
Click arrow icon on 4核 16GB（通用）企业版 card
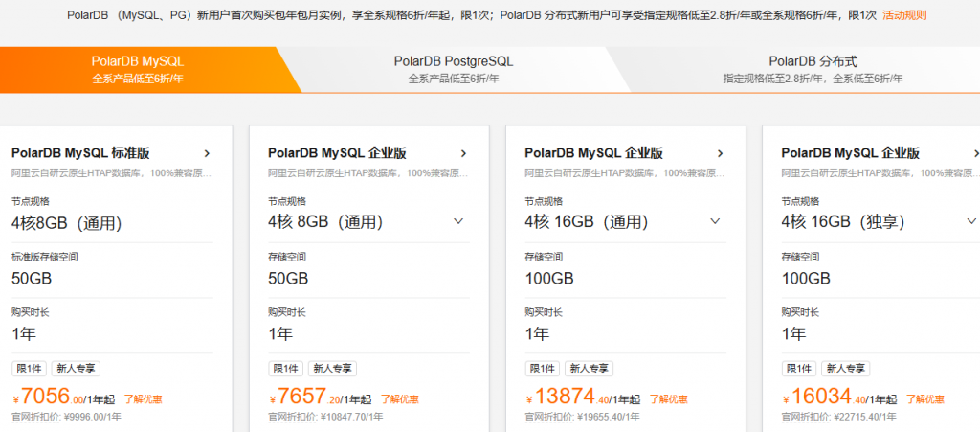721,153
